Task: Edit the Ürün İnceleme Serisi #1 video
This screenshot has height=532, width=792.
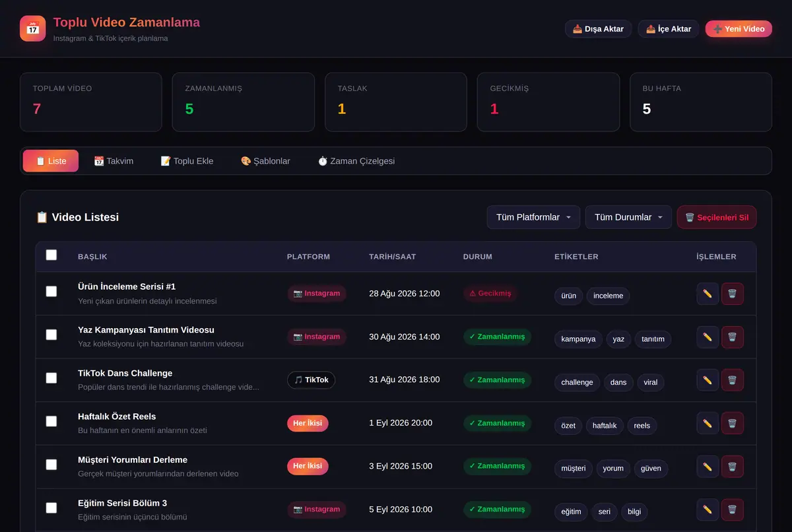Action: coord(708,294)
